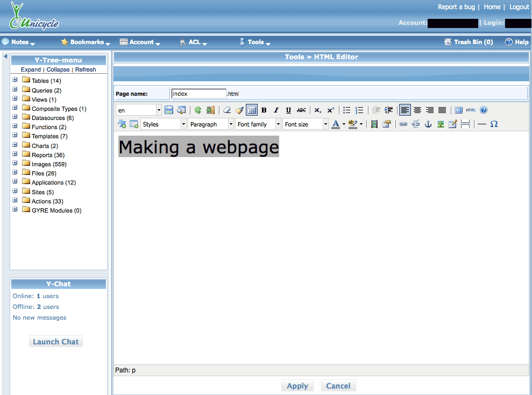
Task: Open the Bookmarks menu
Action: (x=87, y=42)
